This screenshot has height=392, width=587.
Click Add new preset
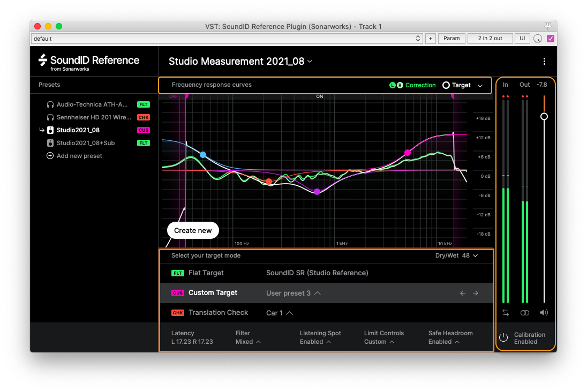point(79,156)
